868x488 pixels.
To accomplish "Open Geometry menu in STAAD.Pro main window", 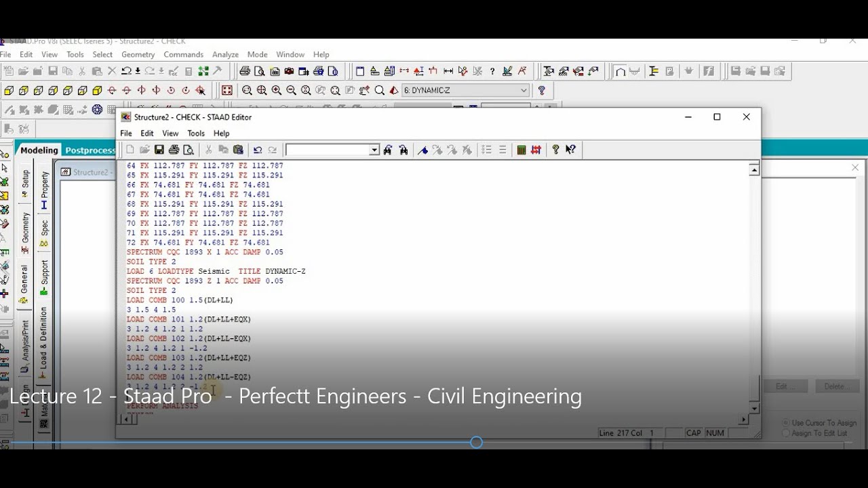I will click(138, 54).
